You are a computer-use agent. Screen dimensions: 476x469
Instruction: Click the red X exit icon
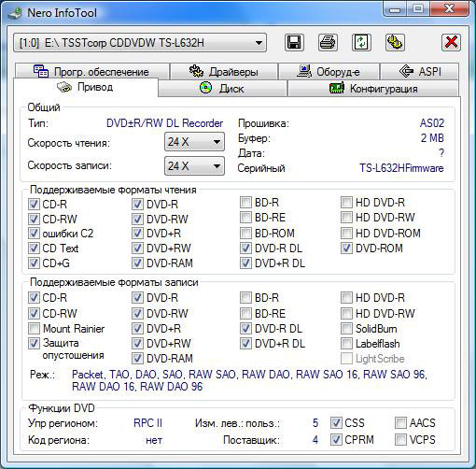click(x=451, y=42)
